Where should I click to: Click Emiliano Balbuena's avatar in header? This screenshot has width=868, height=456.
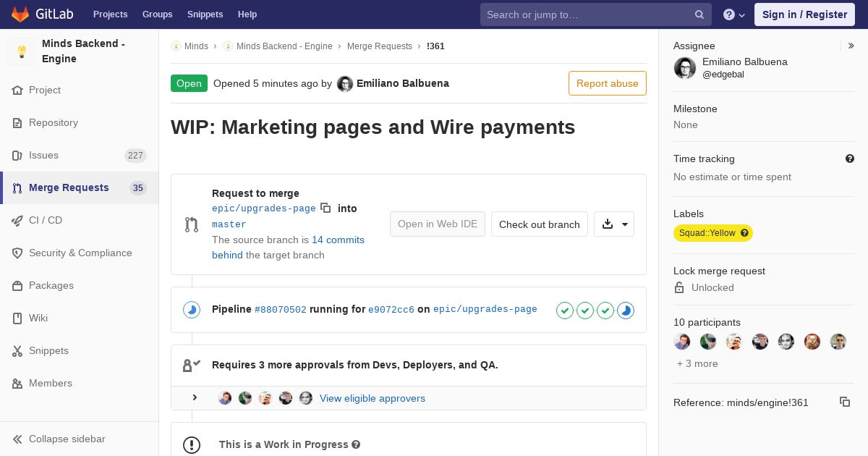tap(345, 84)
